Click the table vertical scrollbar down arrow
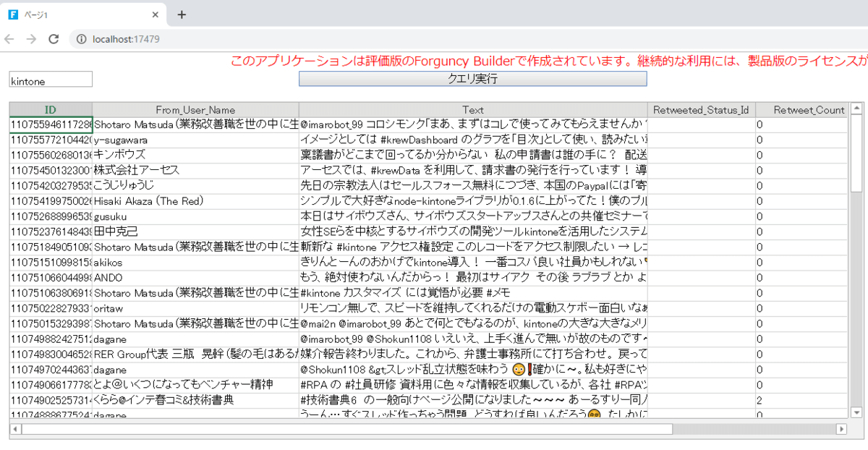 tap(856, 412)
